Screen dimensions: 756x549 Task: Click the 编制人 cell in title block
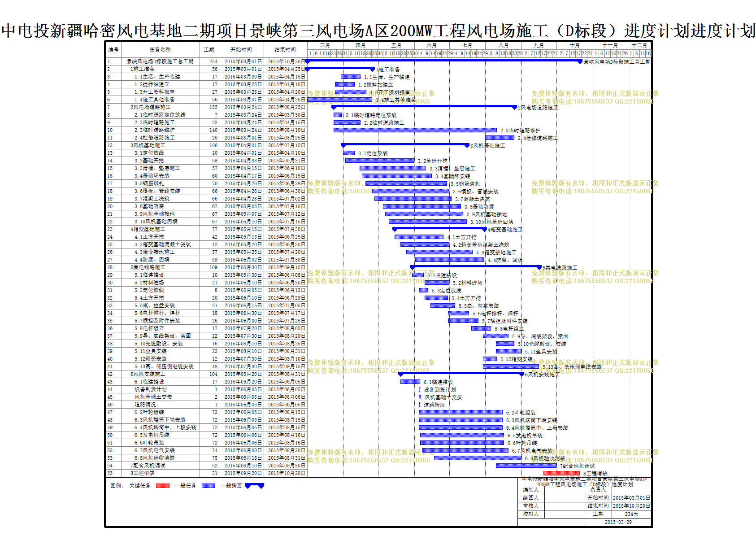tap(531, 490)
